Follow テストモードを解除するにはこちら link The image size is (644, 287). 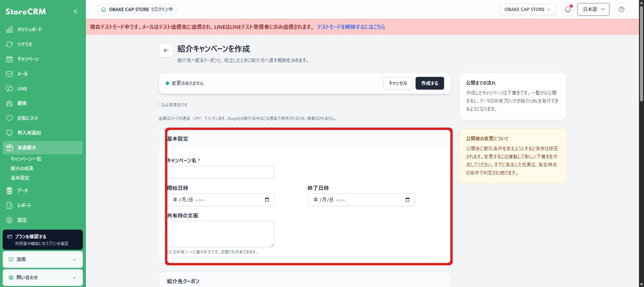351,27
